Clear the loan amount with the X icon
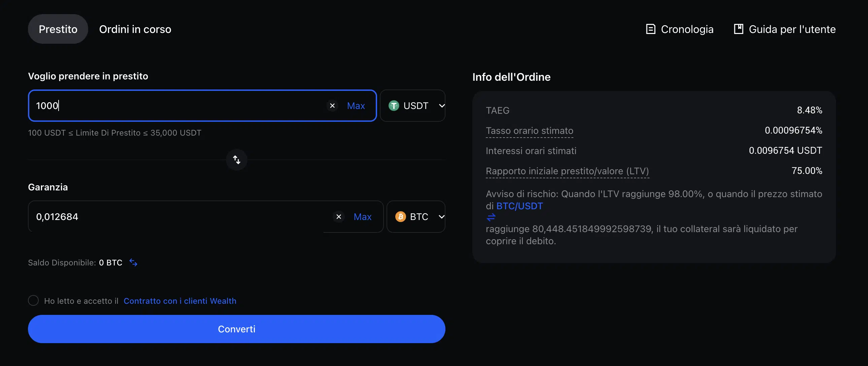 (332, 106)
